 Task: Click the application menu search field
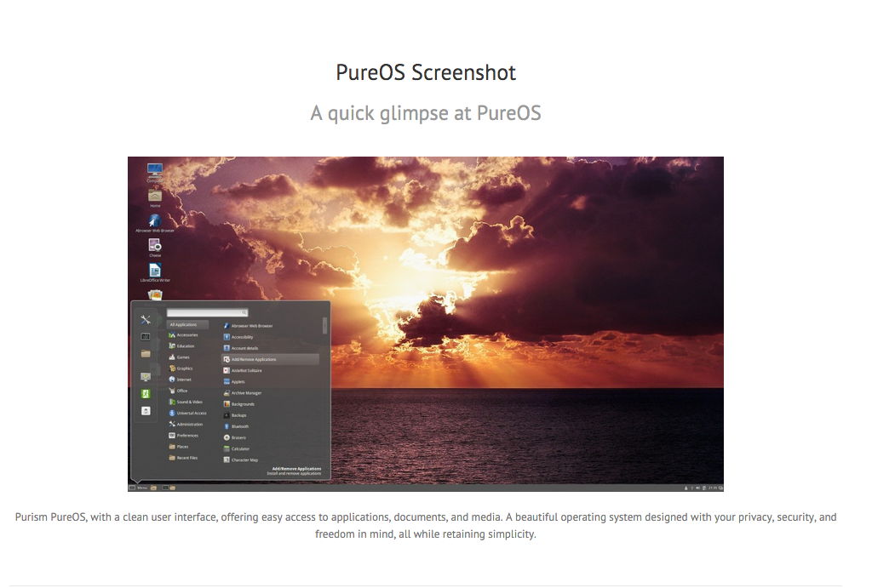point(207,313)
